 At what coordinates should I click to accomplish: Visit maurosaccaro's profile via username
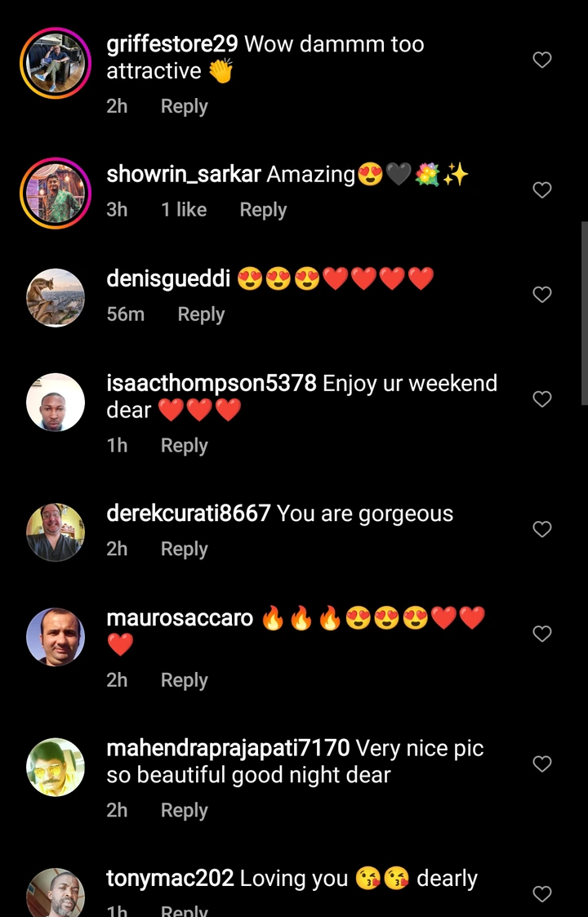coord(180,618)
